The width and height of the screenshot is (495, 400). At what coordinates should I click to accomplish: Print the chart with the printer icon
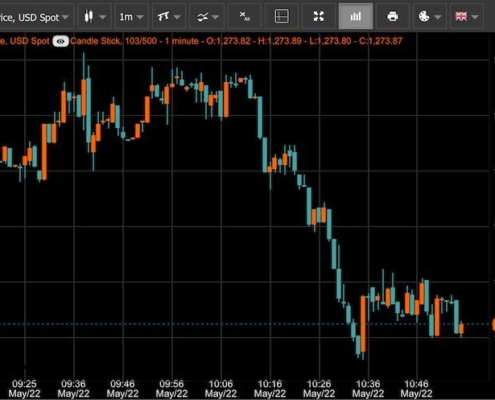(x=393, y=16)
